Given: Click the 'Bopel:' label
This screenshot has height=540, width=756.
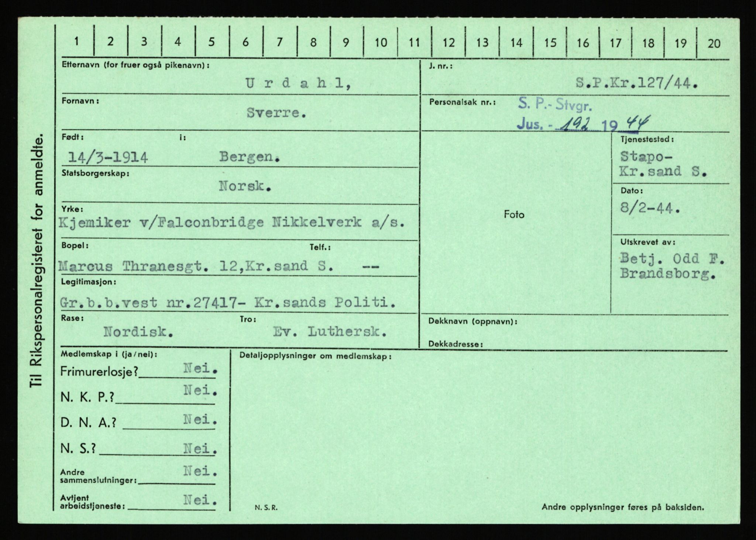Looking at the screenshot, I should point(75,245).
